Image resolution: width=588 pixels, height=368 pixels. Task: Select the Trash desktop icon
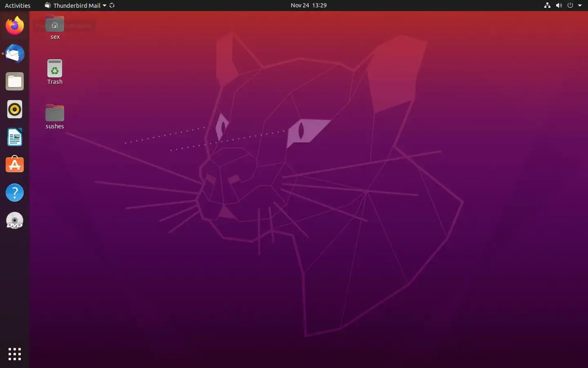[55, 72]
